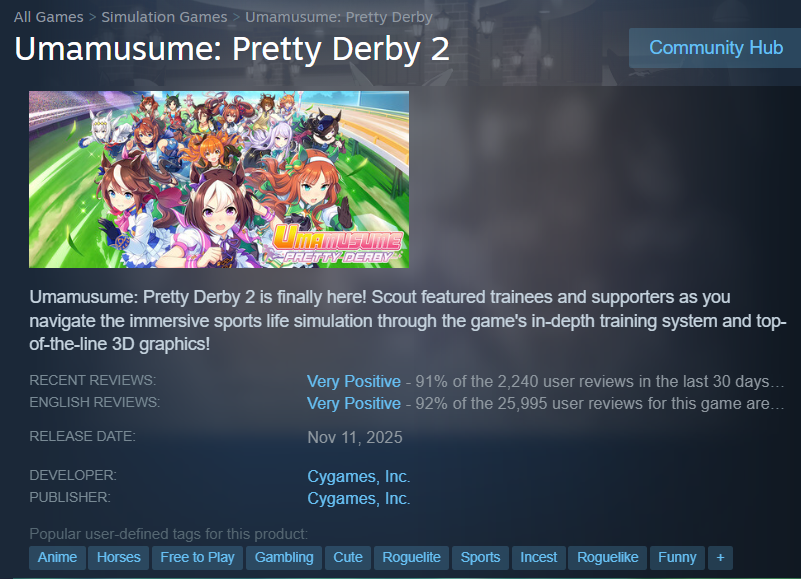Browse the Free to Play tag
This screenshot has width=801, height=579.
coord(197,558)
